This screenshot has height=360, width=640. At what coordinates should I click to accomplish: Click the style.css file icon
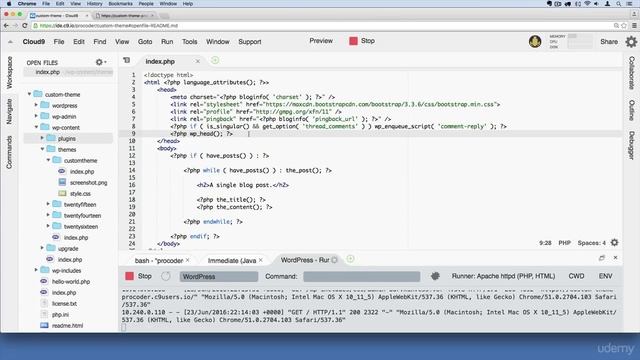point(62,193)
